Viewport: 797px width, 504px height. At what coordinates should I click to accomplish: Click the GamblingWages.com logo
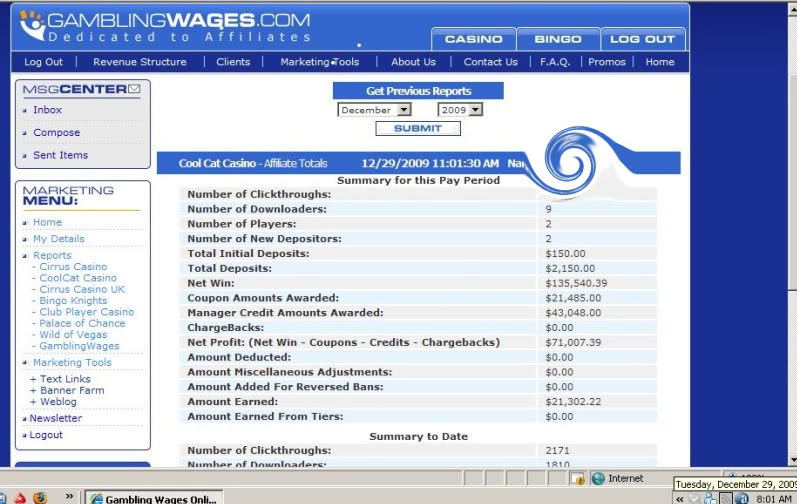pyautogui.click(x=165, y=25)
